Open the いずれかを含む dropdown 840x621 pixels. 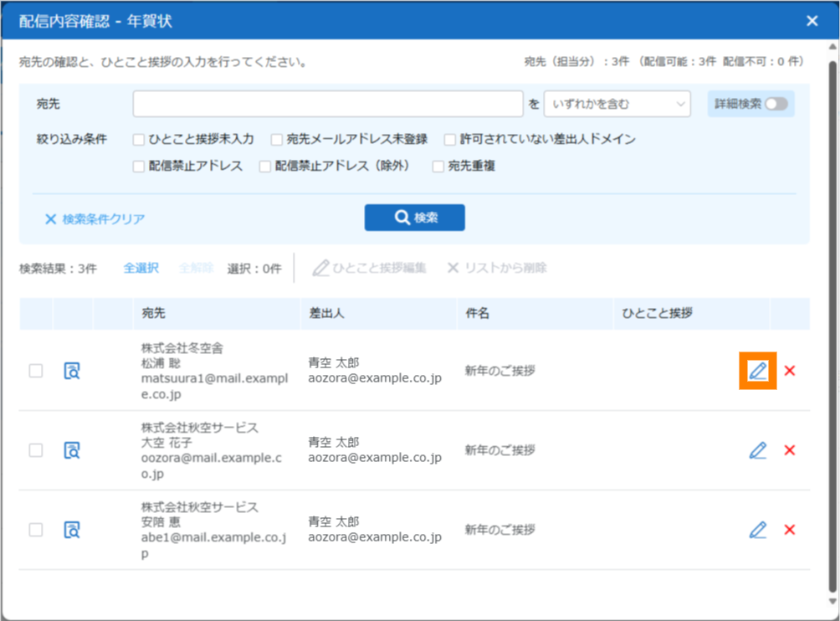(x=617, y=105)
